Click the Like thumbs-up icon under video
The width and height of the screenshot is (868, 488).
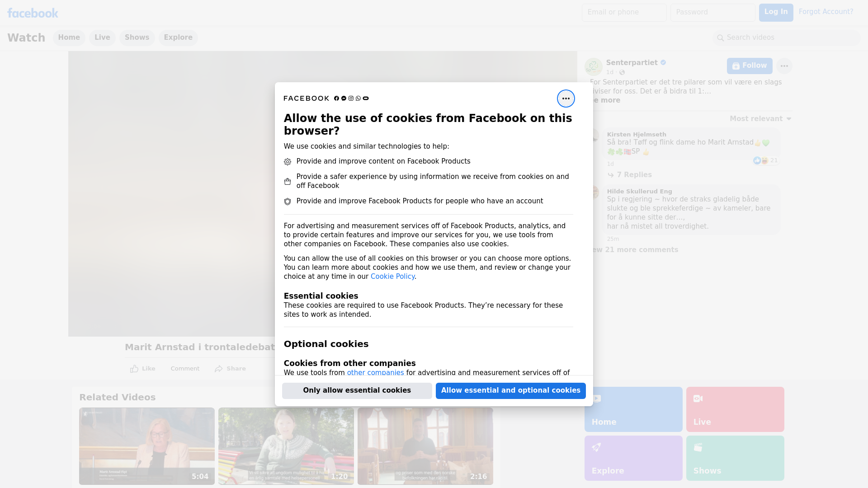point(134,369)
